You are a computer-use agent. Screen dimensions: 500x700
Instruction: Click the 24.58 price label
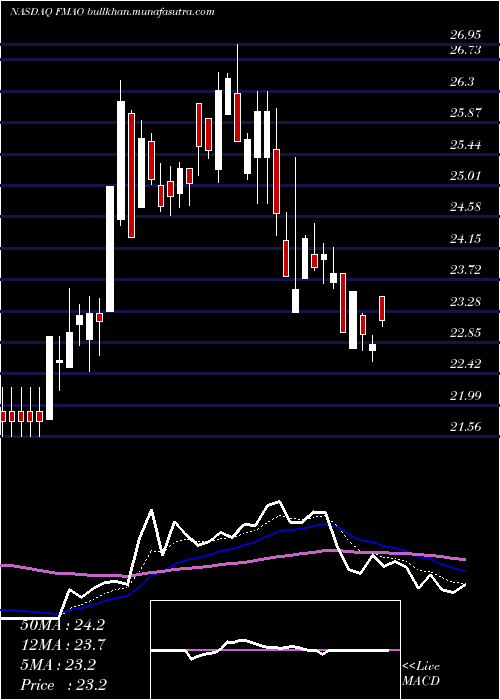[466, 207]
